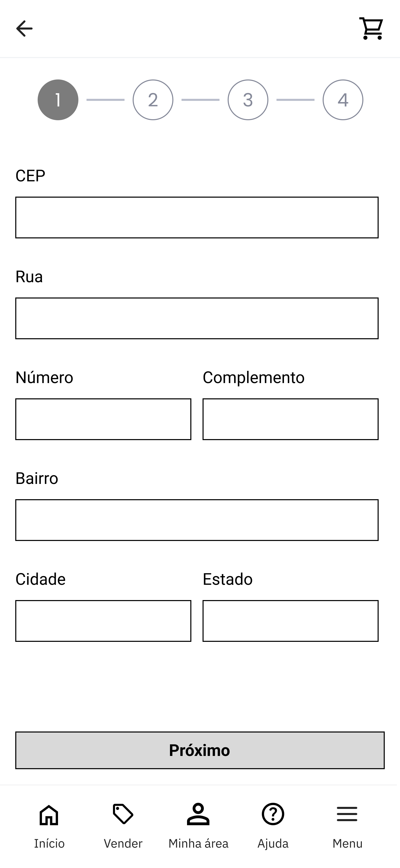400x868 pixels.
Task: Click into the Rua field
Action: pyautogui.click(x=197, y=318)
